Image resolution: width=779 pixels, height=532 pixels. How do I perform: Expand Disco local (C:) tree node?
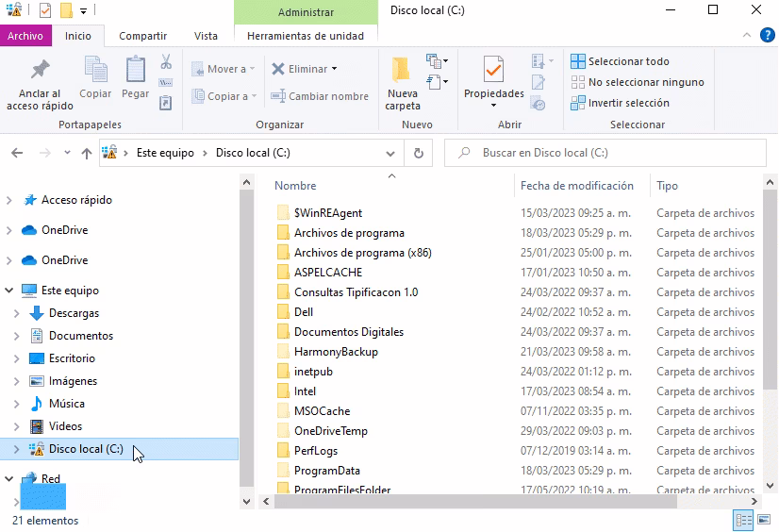click(16, 449)
